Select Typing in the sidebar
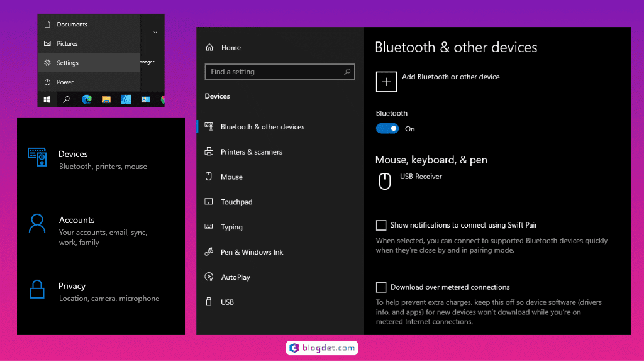The width and height of the screenshot is (644, 362). pos(280,227)
